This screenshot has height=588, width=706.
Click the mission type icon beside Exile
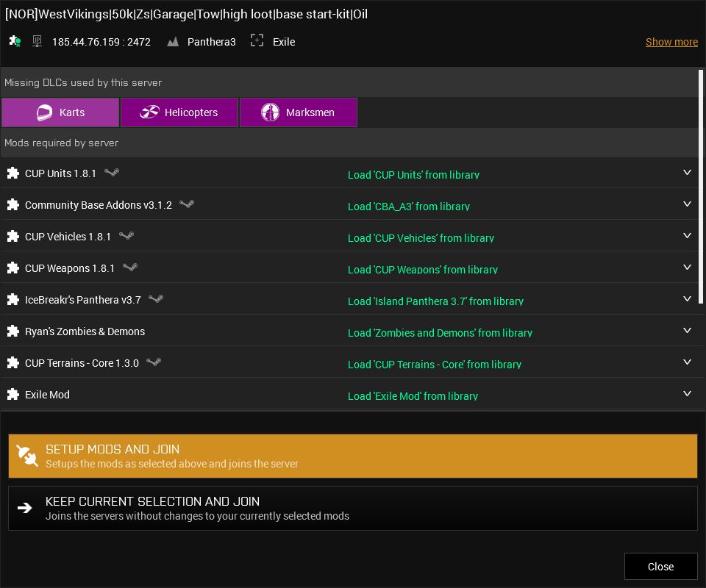[x=257, y=40]
